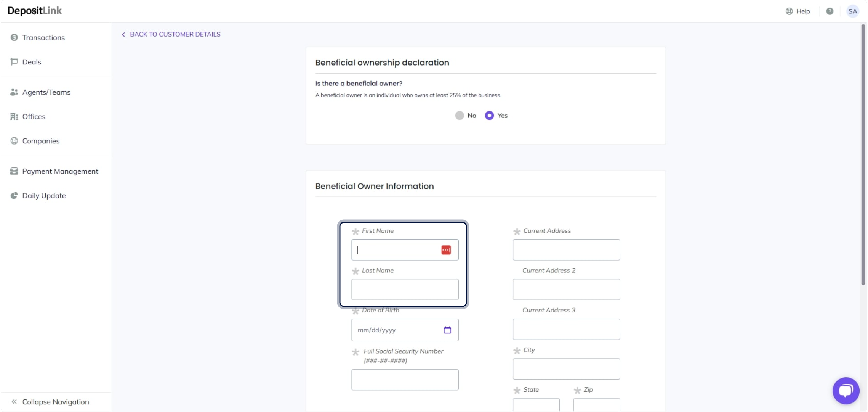Click the red password manager icon in First Name
Image resolution: width=868 pixels, height=412 pixels.
click(446, 250)
